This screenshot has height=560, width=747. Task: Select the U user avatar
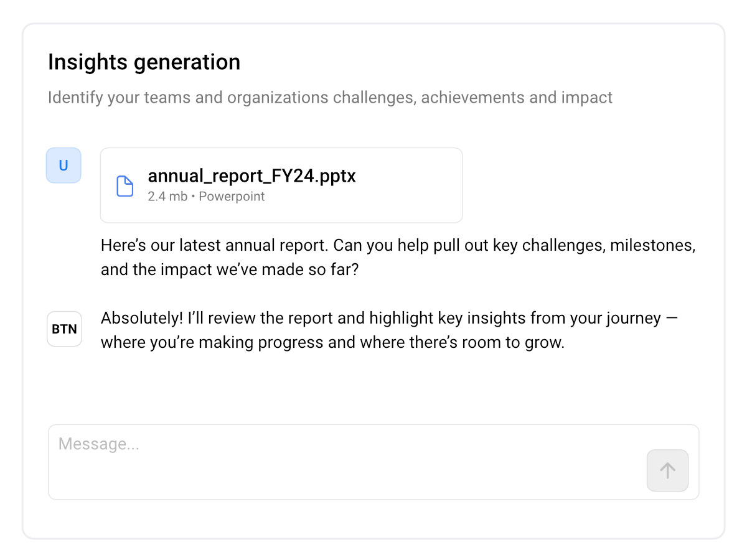coord(63,166)
